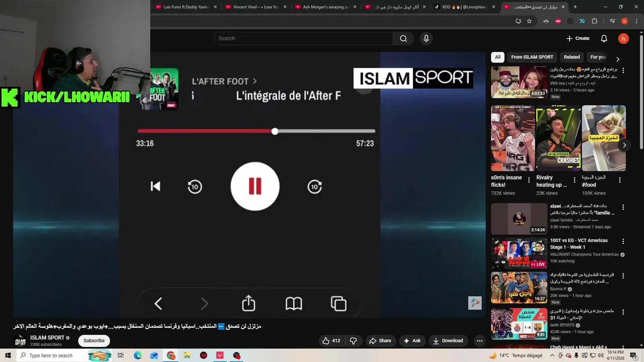The image size is (644, 362).
Task: Click the podcast progress slider knob
Action: coord(275,131)
